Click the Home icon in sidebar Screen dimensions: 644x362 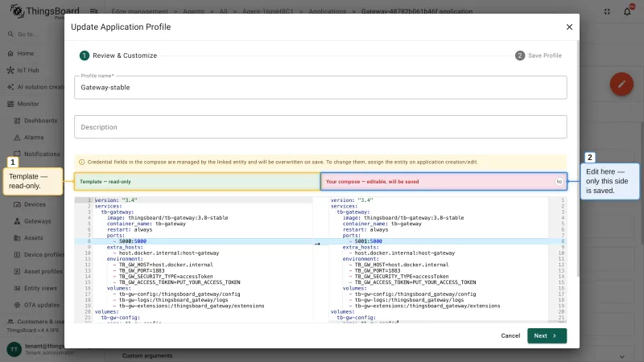10,53
